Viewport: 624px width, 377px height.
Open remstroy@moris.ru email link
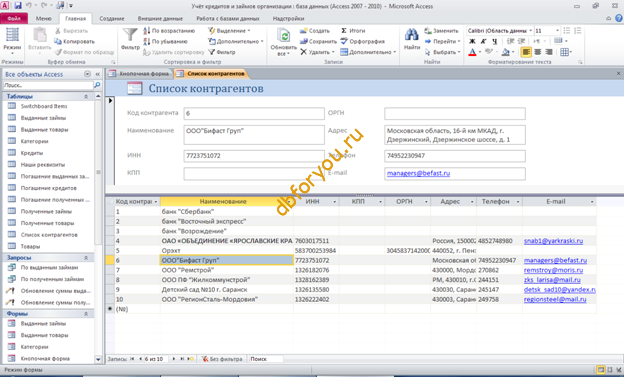[553, 270]
